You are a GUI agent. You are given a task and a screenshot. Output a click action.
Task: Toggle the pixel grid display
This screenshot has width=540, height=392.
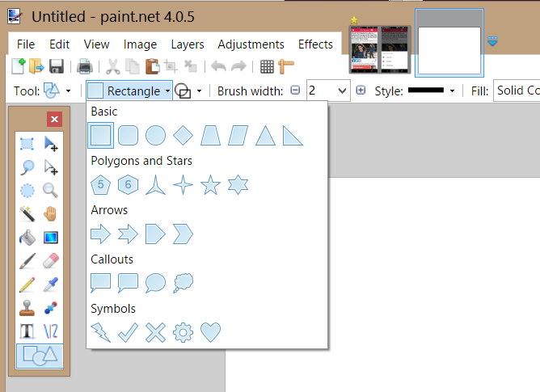tap(267, 67)
